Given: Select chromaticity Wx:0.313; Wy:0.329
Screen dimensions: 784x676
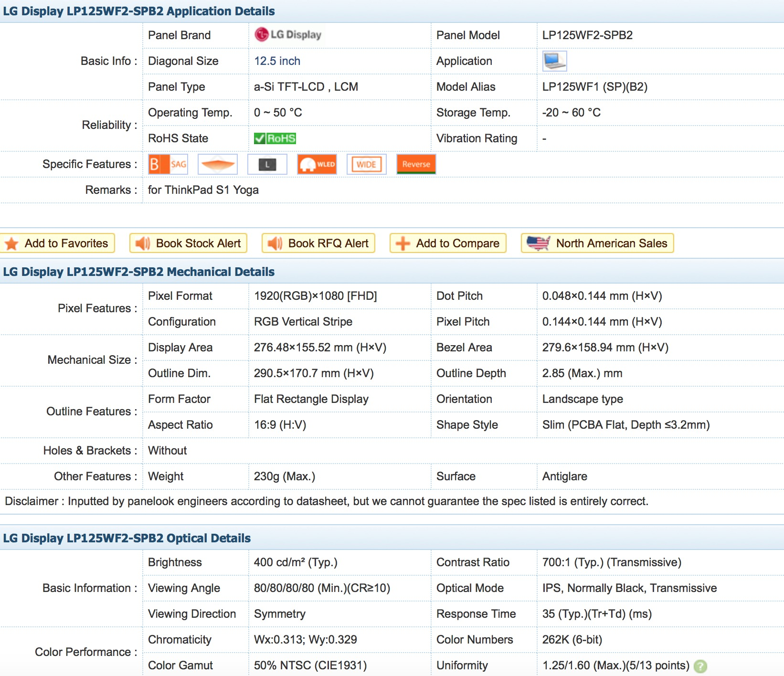Looking at the screenshot, I should click(306, 640).
